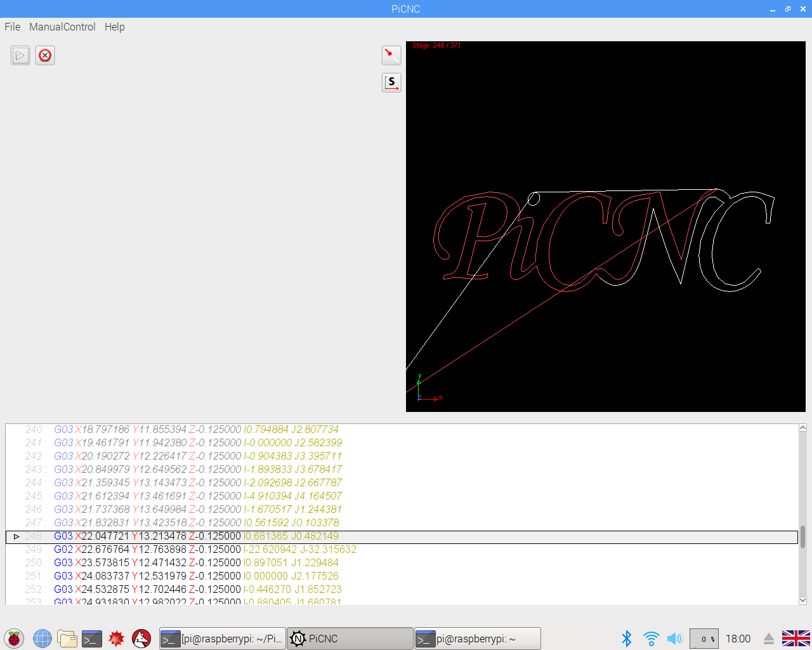Viewport: 812px width, 650px height.
Task: Open the Mathematica red spiky icon
Action: coord(117,639)
